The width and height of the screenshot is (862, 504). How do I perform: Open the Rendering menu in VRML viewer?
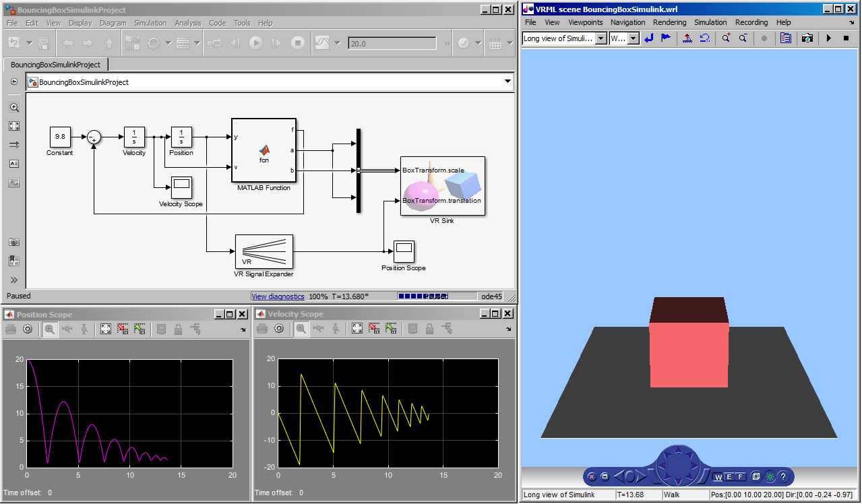(x=669, y=22)
